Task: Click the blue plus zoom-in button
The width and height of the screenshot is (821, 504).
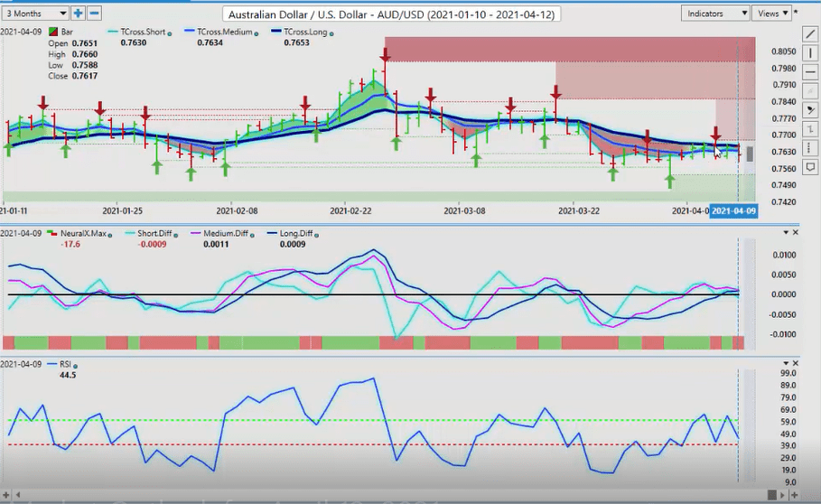Action: [x=78, y=13]
